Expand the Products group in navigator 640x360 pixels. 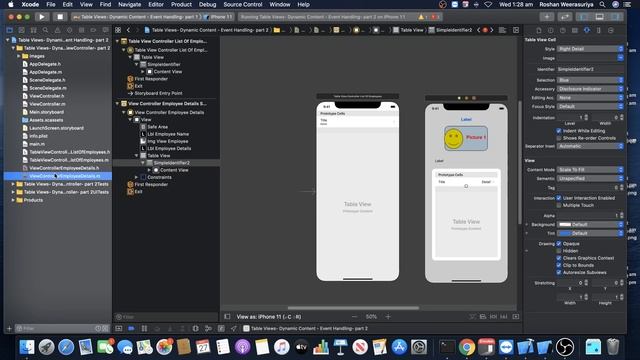[x=13, y=200]
